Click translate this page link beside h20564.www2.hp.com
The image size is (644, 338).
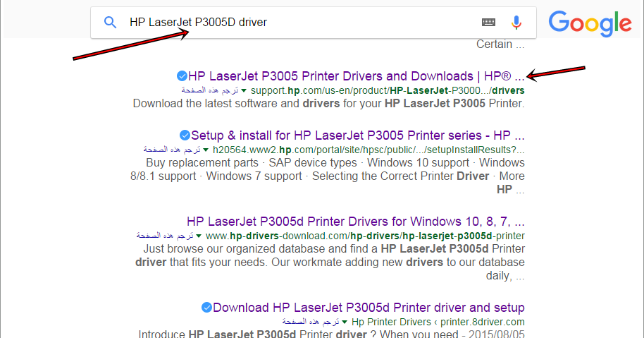pos(172,150)
